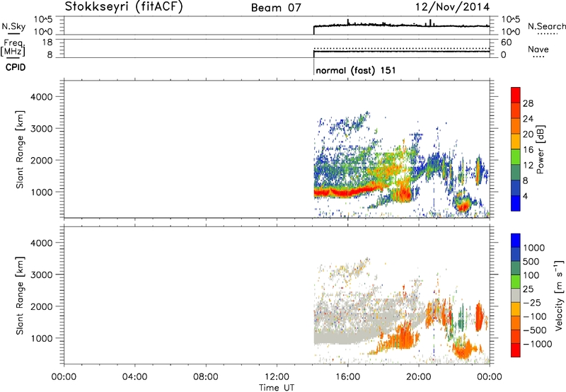The height and width of the screenshot is (392, 566).
Task: Click the sky noise trace in top panel
Action: pos(401,25)
